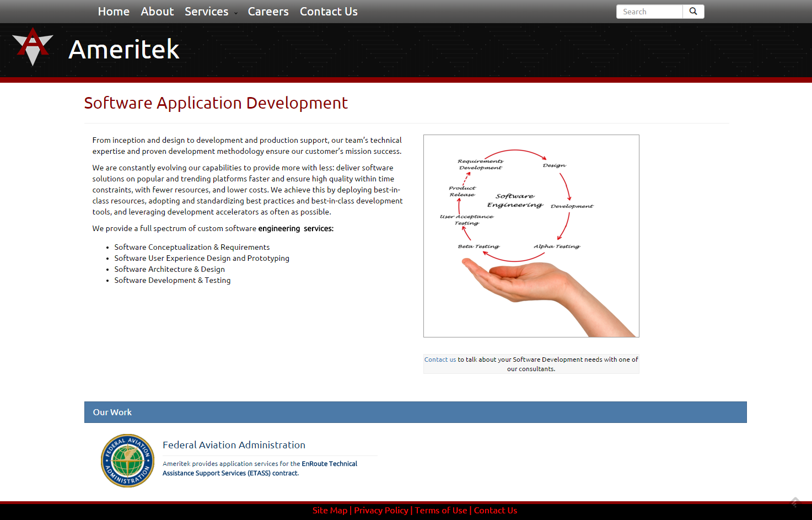Open the Services menu
The height and width of the screenshot is (520, 812).
[x=206, y=12]
